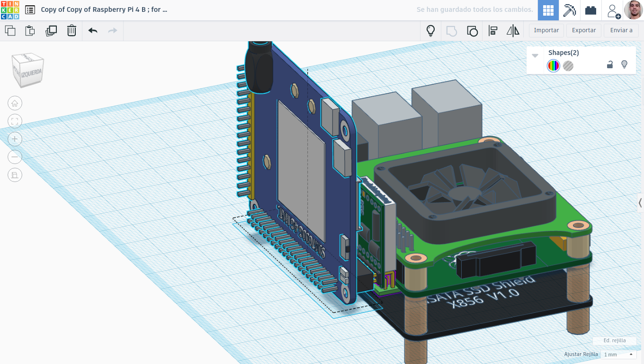Click the Enviar a button
The height and width of the screenshot is (364, 644).
621,30
